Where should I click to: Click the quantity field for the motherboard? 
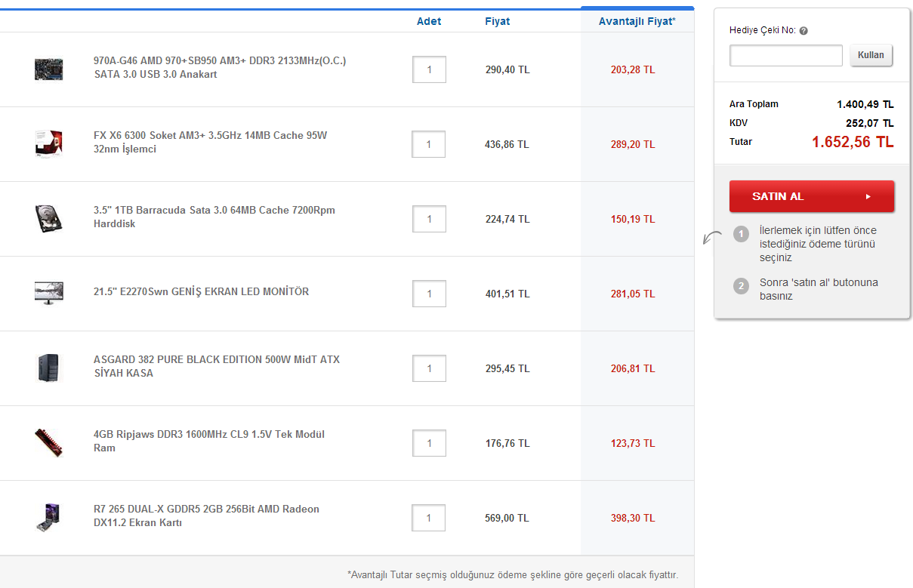click(x=429, y=69)
